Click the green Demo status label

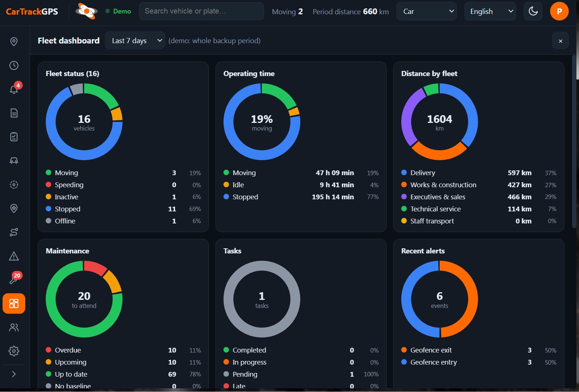coord(118,11)
